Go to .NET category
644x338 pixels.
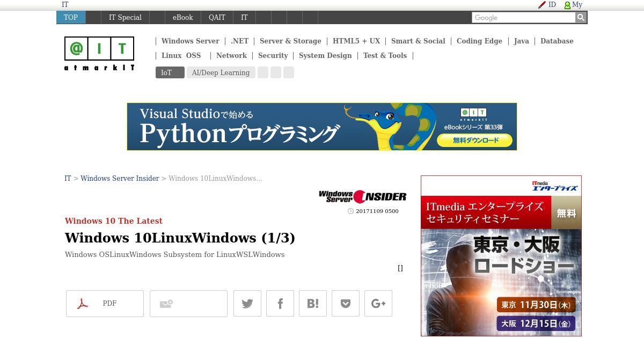(x=239, y=41)
